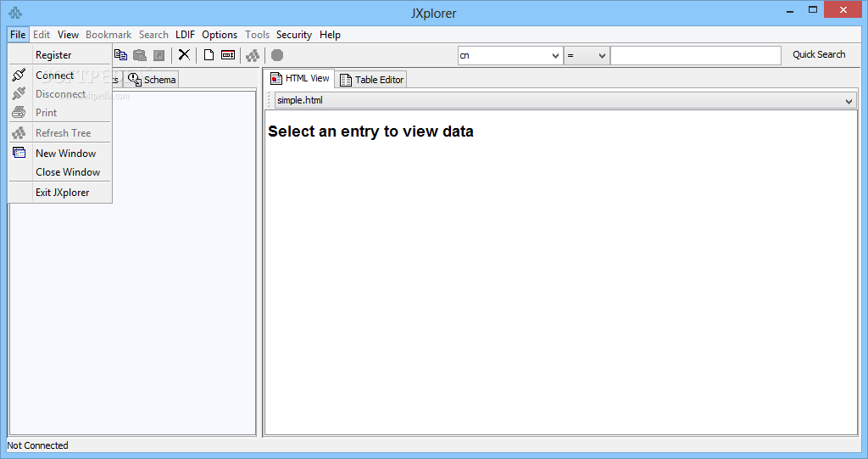This screenshot has height=459, width=868.
Task: Open the Help menu
Action: 330,35
